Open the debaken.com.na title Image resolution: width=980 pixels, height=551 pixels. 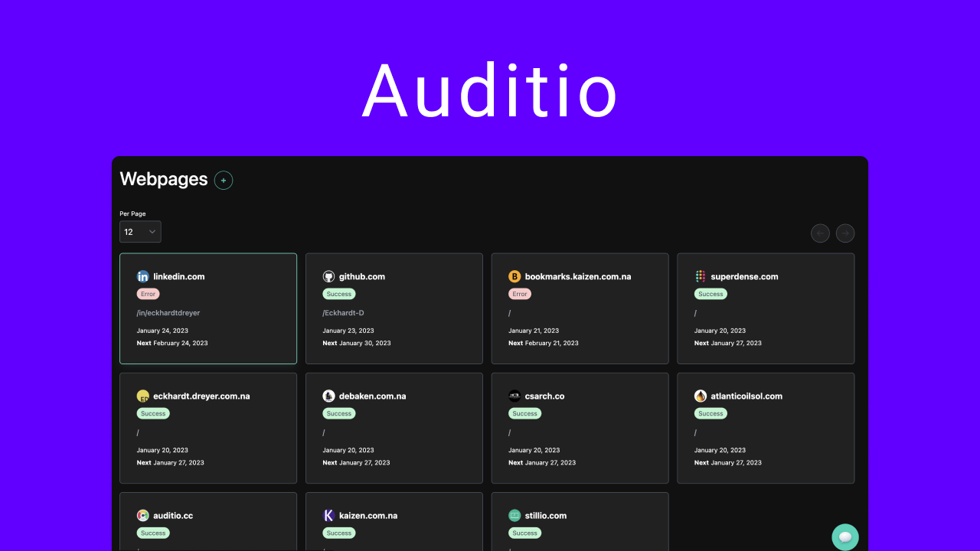373,396
